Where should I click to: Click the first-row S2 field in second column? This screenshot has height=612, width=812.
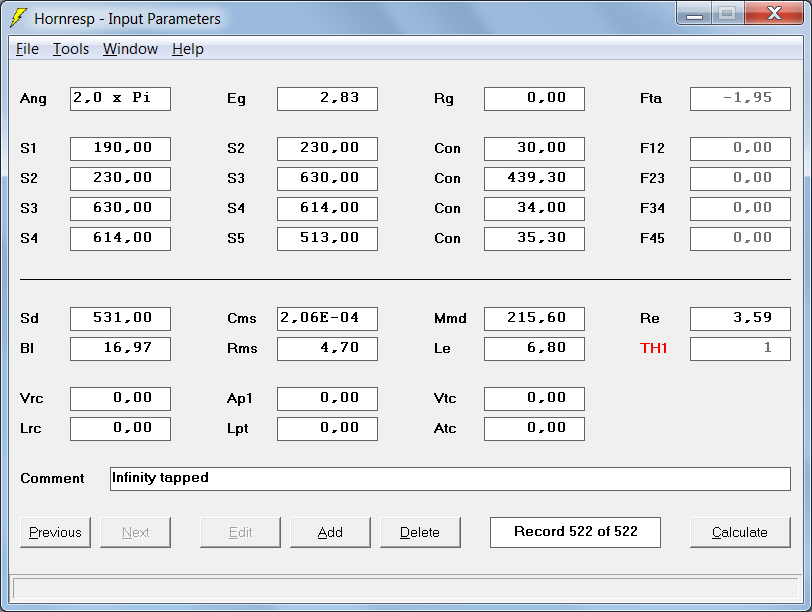pyautogui.click(x=327, y=149)
